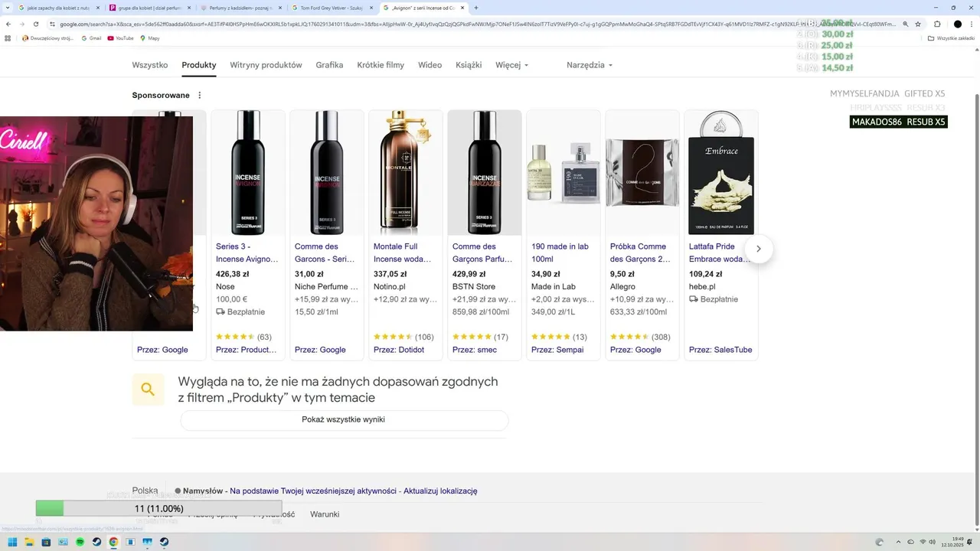The image size is (980, 551).
Task: Reload the page with the refresh icon
Action: coord(36,24)
